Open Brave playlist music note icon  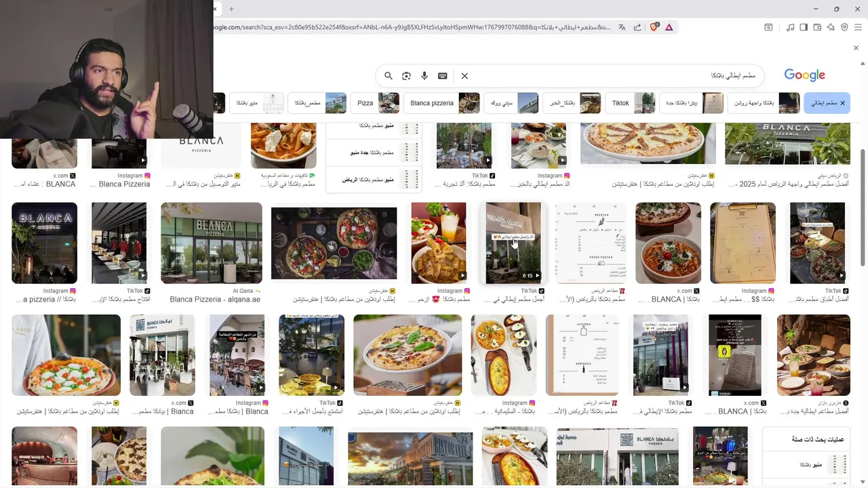tap(790, 27)
